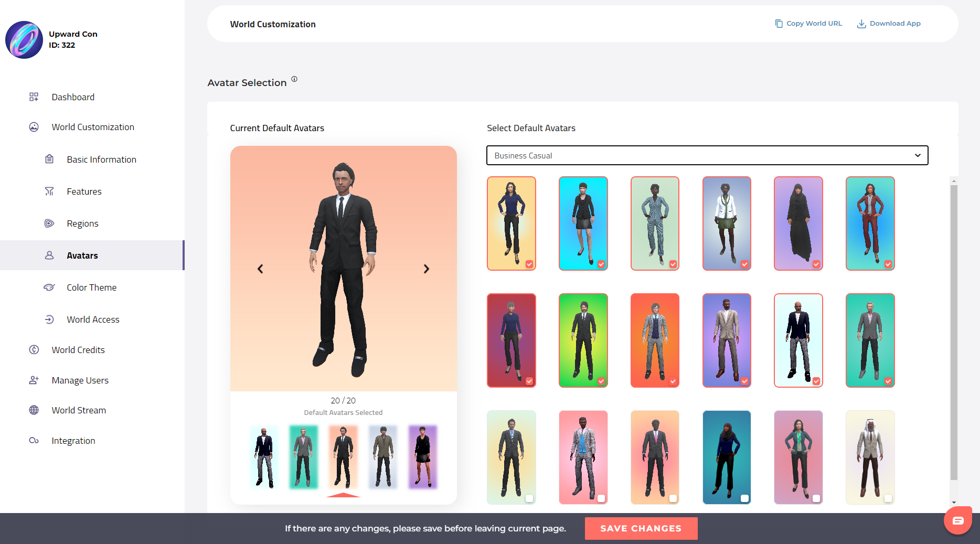The width and height of the screenshot is (980, 544).
Task: Go to the Color Theme section
Action: pos(92,287)
